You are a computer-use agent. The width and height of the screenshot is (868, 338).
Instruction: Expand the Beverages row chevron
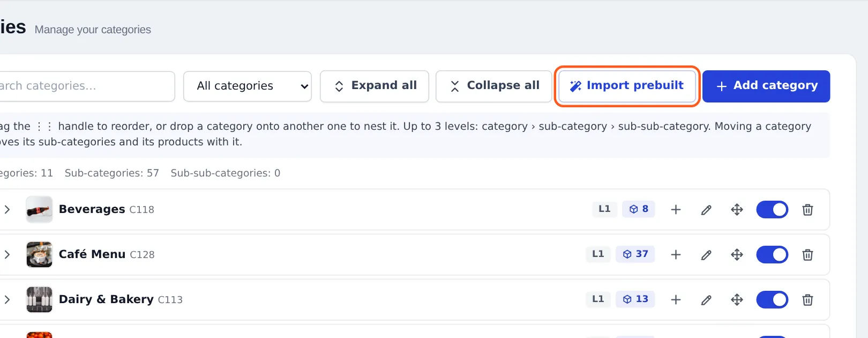pos(7,210)
